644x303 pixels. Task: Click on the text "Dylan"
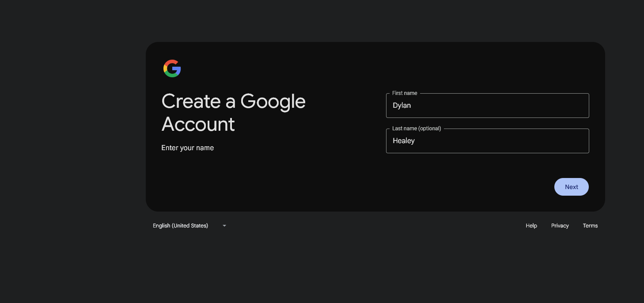[x=402, y=106]
